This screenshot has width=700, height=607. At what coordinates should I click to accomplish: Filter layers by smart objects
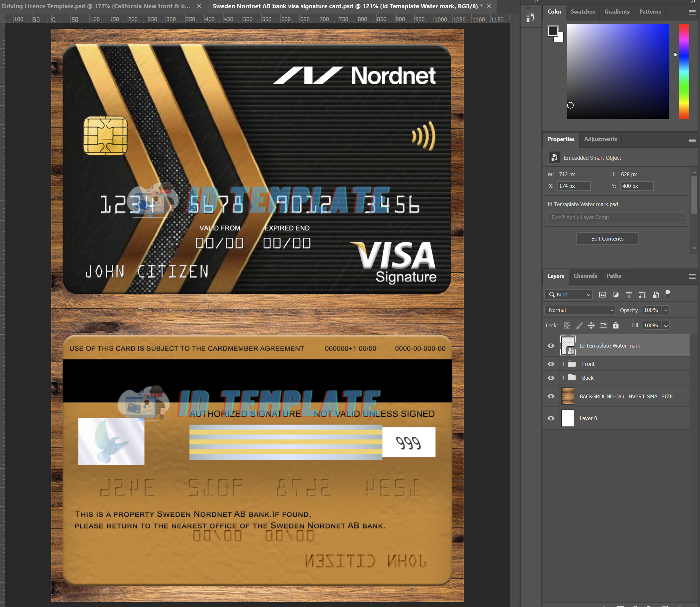point(655,295)
